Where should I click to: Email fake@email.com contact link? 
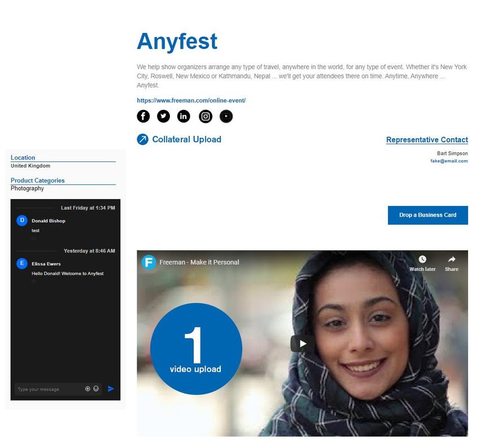(449, 161)
